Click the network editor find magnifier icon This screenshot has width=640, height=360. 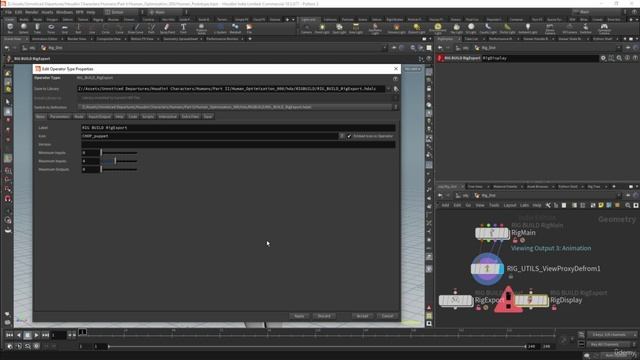[x=628, y=205]
